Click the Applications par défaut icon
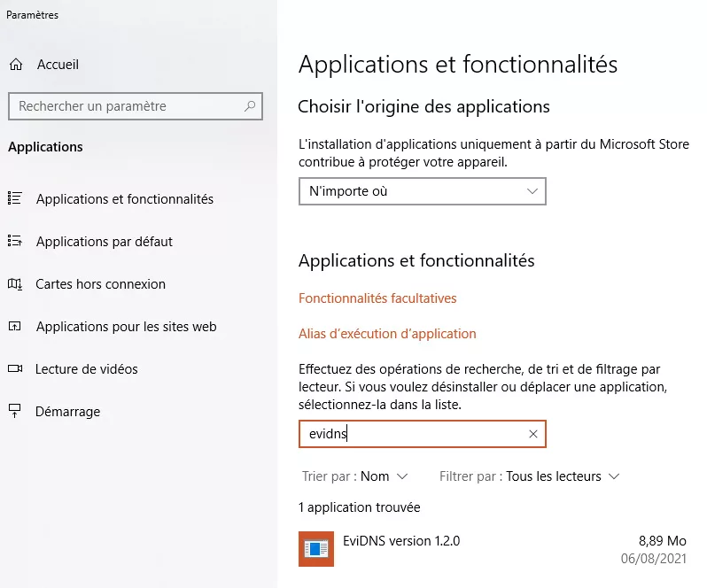 point(14,242)
